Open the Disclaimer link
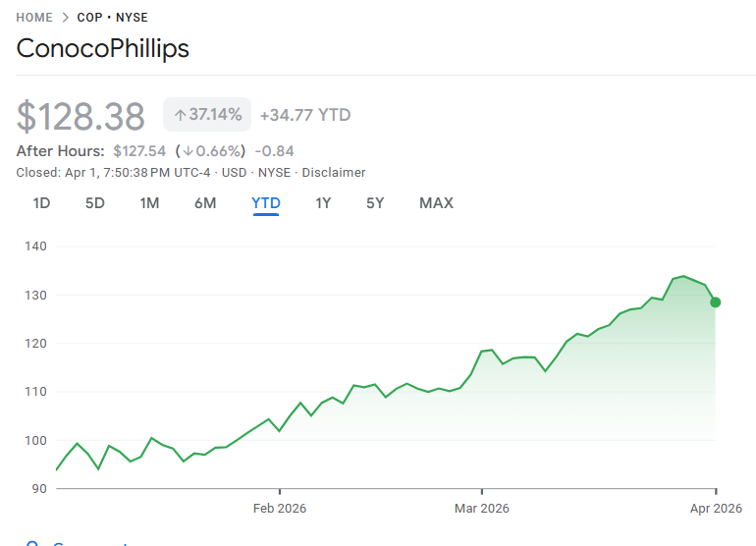Viewport: 756px width, 546px height. point(333,173)
